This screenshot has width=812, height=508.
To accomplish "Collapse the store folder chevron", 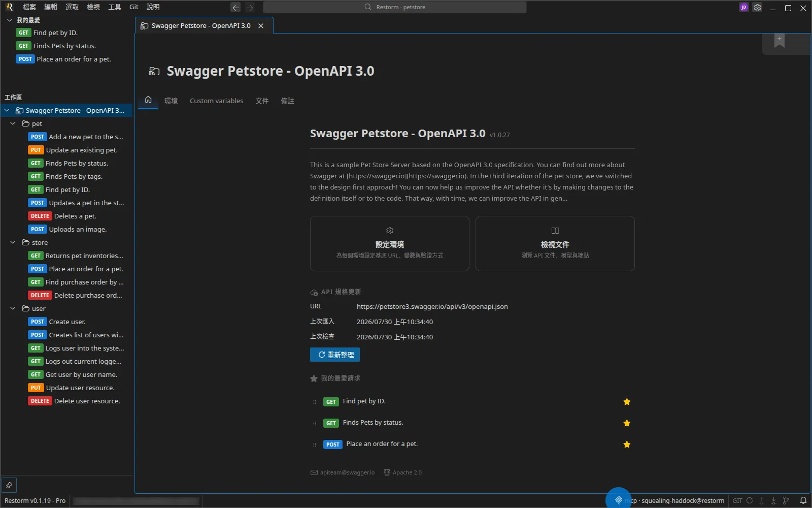I will click(x=13, y=242).
